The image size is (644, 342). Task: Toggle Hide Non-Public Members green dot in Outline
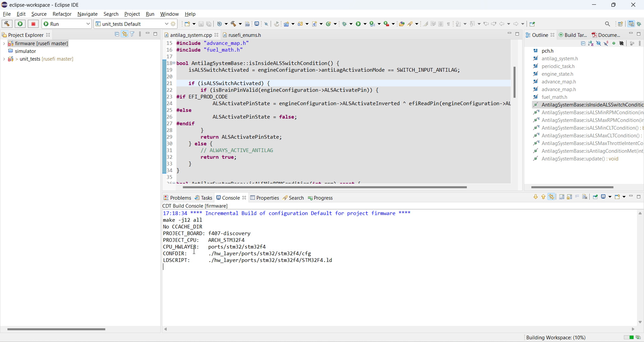[x=614, y=44]
